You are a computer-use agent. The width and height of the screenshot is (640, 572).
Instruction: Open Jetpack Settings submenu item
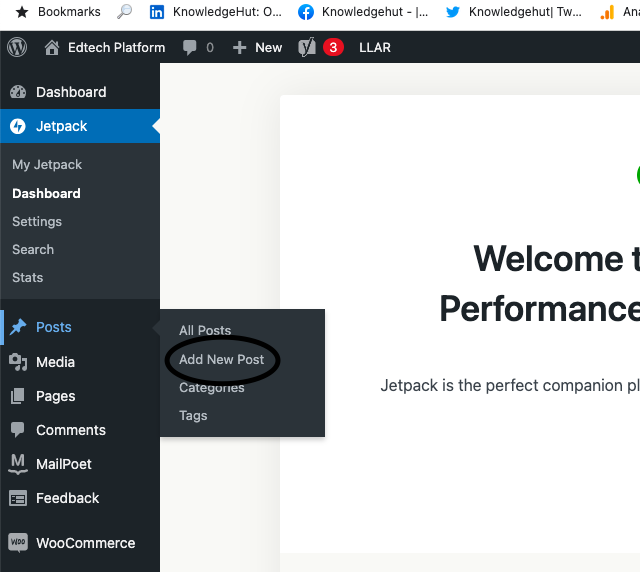point(37,221)
